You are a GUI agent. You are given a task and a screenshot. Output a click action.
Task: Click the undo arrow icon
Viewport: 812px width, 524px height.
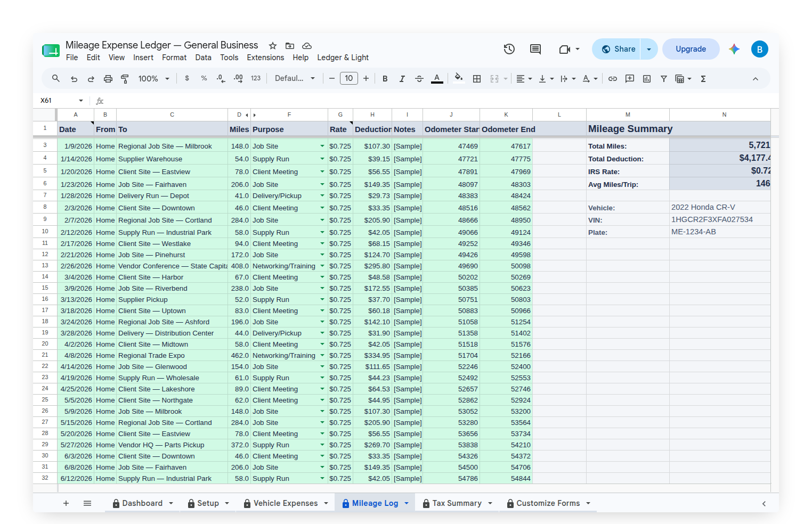coord(74,79)
